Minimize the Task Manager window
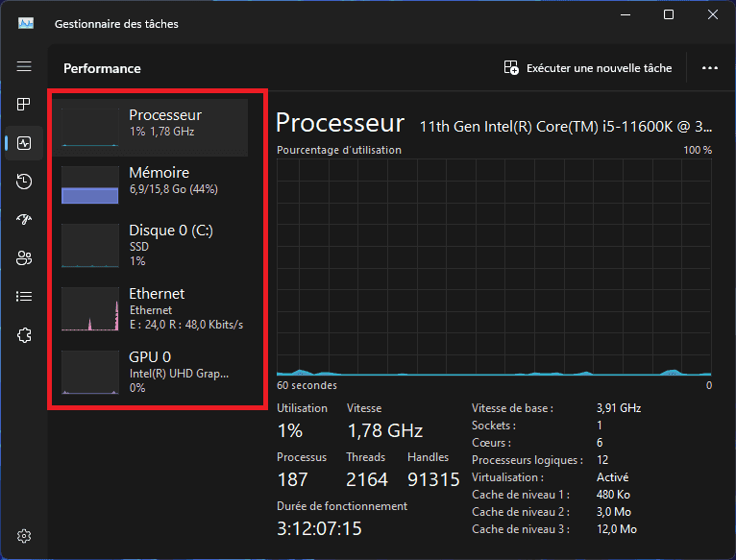Image resolution: width=736 pixels, height=560 pixels. tap(626, 14)
